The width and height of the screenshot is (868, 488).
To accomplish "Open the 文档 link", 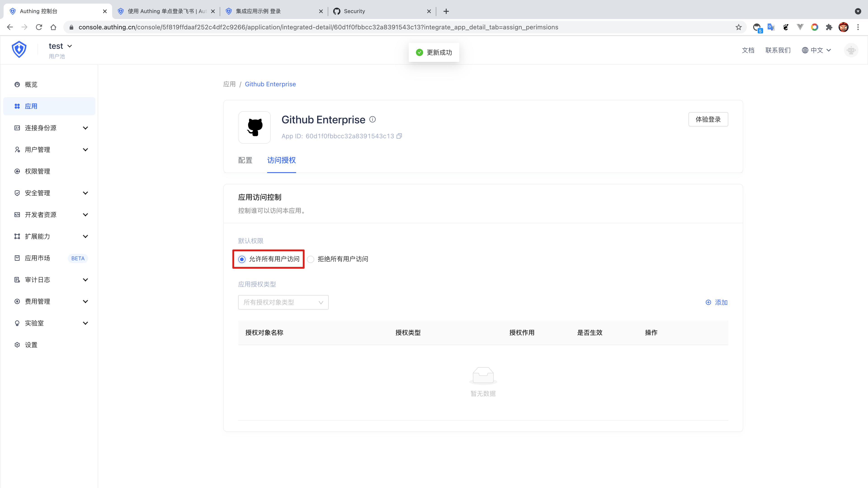I will (x=748, y=50).
